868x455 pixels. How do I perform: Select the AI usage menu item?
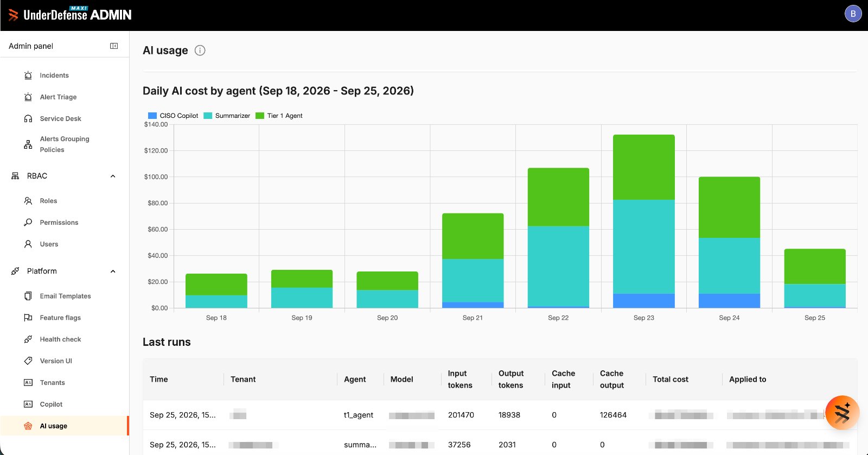65,426
